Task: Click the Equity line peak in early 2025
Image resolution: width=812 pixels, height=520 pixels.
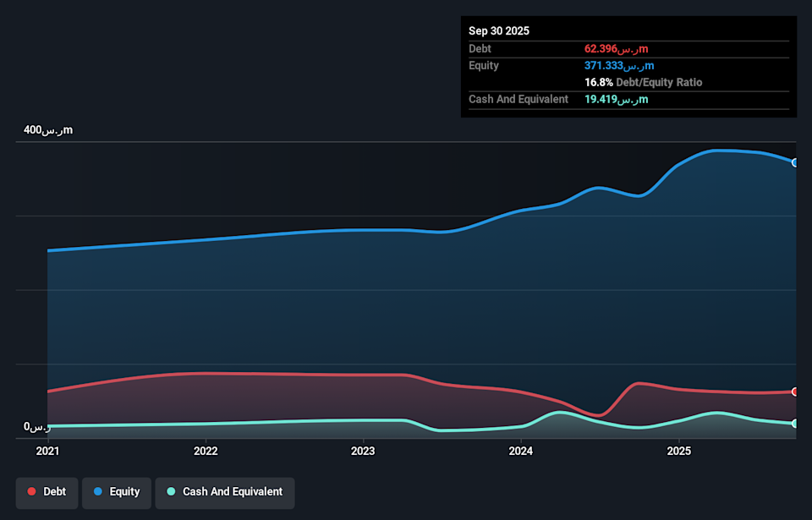Action: [x=719, y=151]
